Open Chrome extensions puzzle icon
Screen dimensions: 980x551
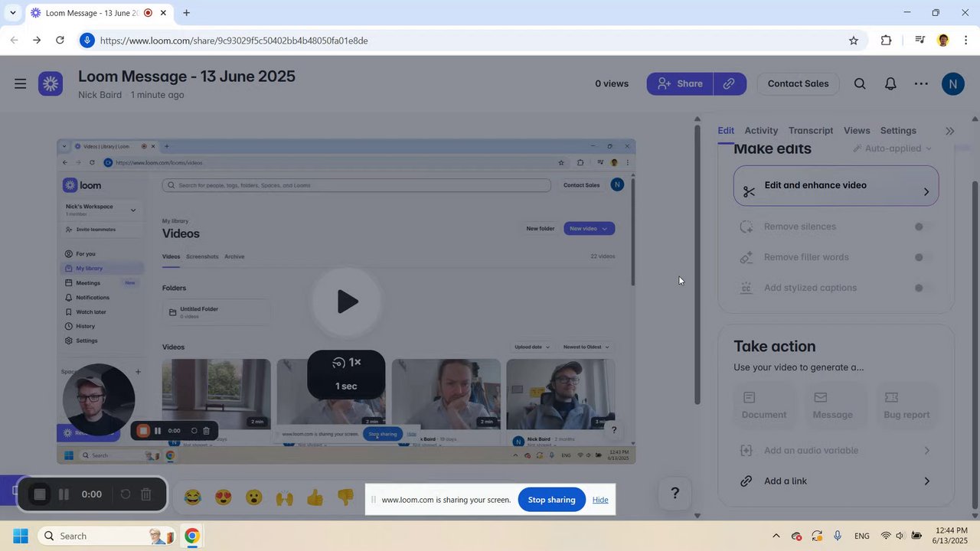[x=887, y=41]
